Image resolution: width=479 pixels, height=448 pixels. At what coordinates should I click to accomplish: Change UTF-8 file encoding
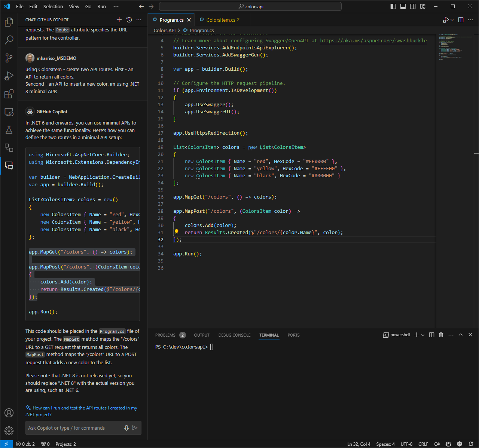406,444
